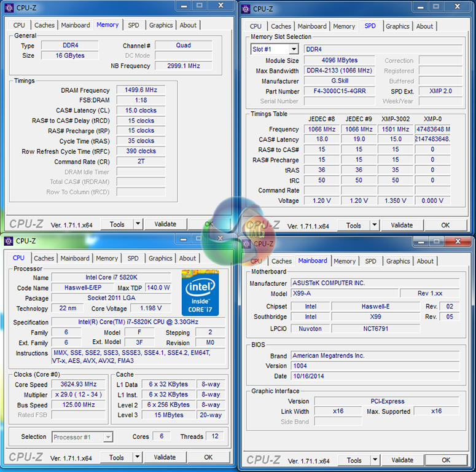Open Graphics tab in the processor window
This screenshot has height=472, width=476.
(x=160, y=258)
